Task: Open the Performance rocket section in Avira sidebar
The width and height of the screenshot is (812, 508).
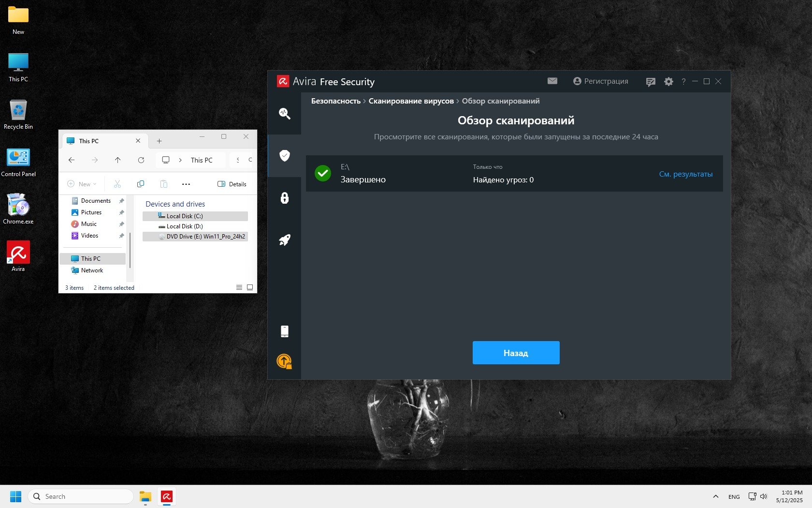Action: point(285,240)
